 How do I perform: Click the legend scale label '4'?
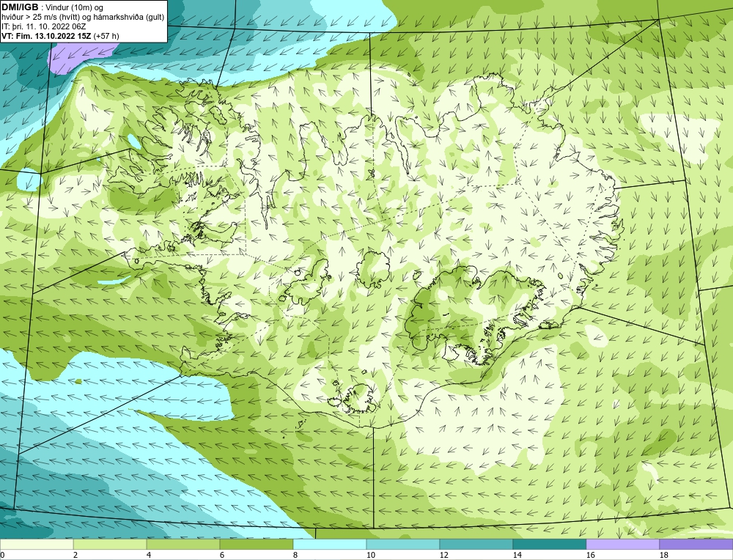(149, 556)
